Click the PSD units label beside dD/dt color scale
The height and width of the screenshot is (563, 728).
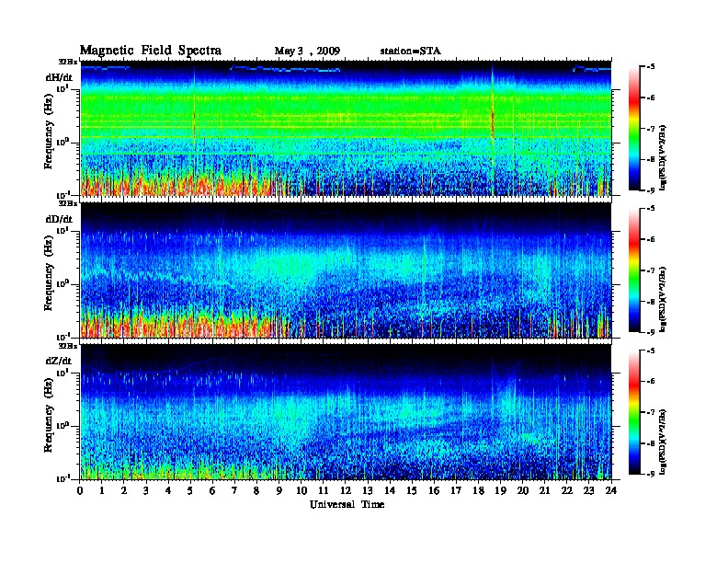coord(663,299)
